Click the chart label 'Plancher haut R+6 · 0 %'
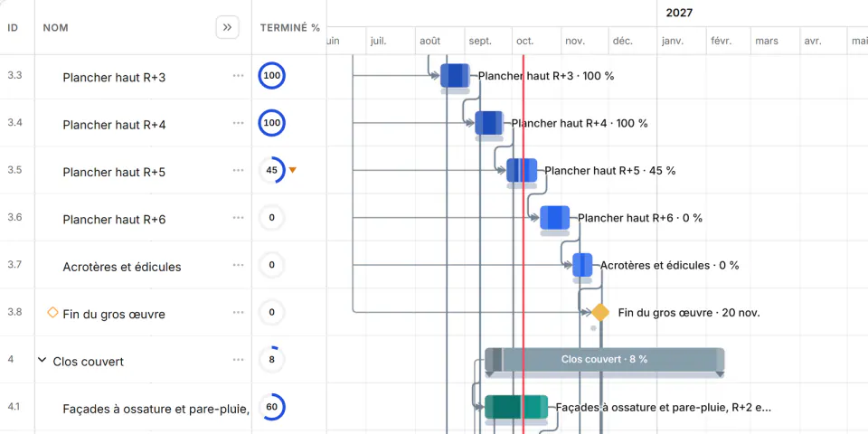The height and width of the screenshot is (434, 868). [640, 218]
